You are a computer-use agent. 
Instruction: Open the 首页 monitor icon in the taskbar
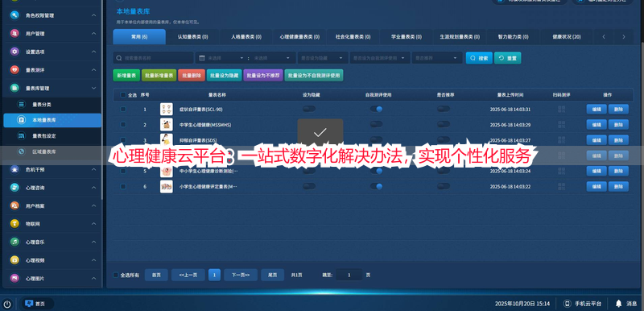tap(29, 304)
